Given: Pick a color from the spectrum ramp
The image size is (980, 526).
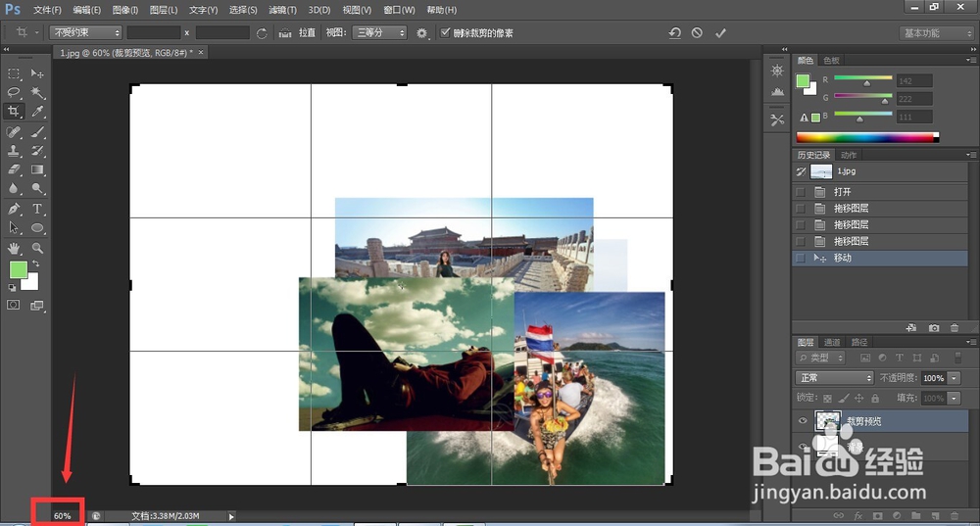Looking at the screenshot, I should [x=867, y=137].
